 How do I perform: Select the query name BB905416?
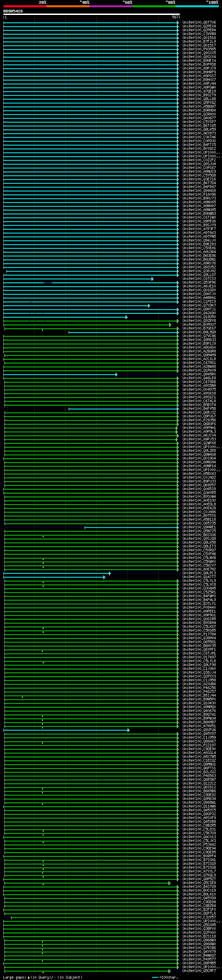tap(13, 11)
